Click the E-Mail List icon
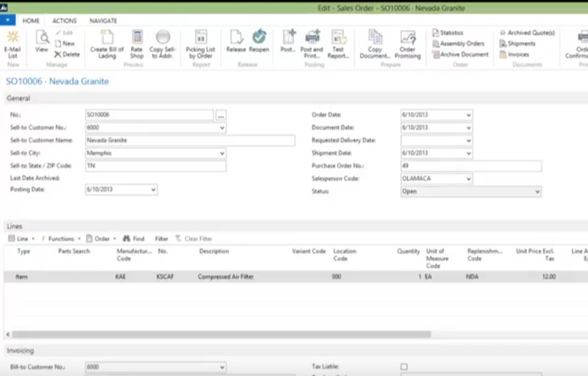This screenshot has height=376, width=588. [x=12, y=43]
